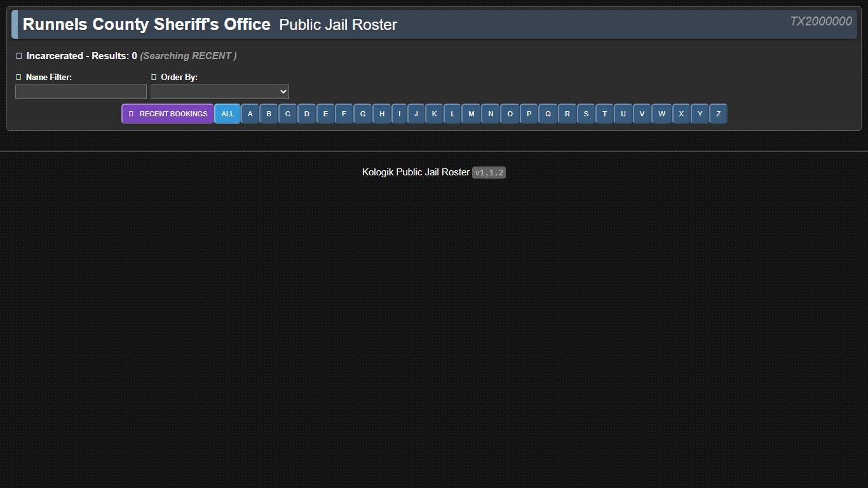Click the Kologik Public Jail Roster footer text
The image size is (868, 488).
click(x=416, y=172)
